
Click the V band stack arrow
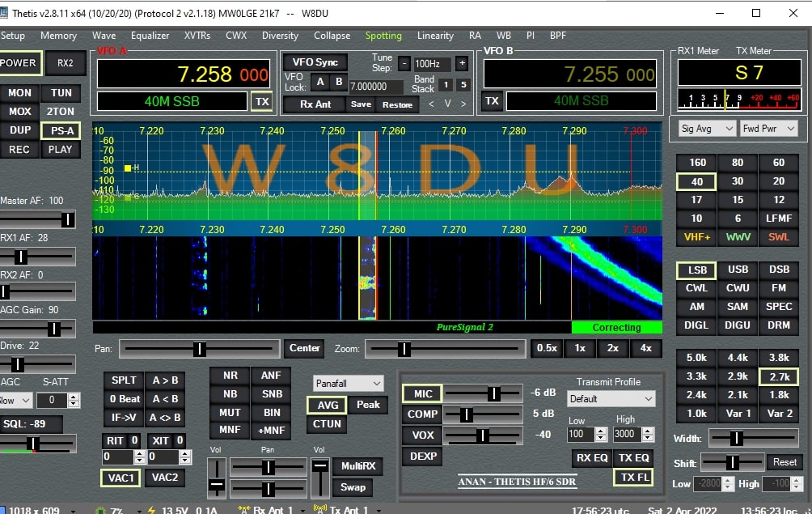click(x=447, y=104)
